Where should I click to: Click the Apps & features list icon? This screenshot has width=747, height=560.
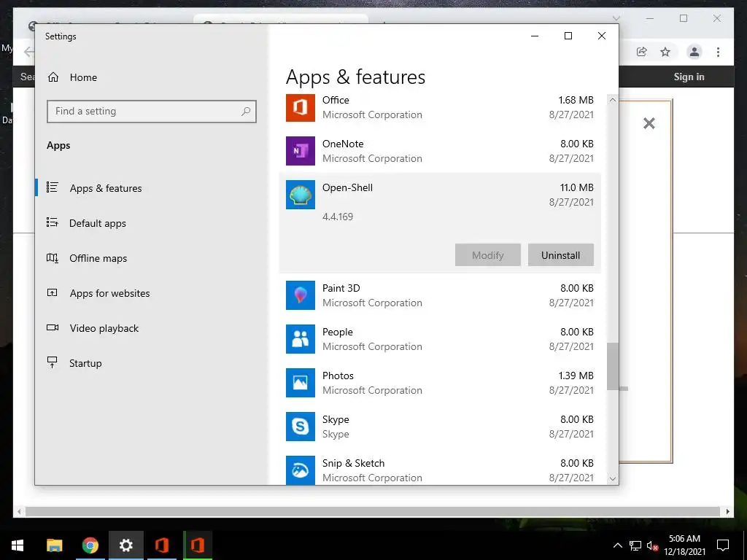(x=52, y=187)
